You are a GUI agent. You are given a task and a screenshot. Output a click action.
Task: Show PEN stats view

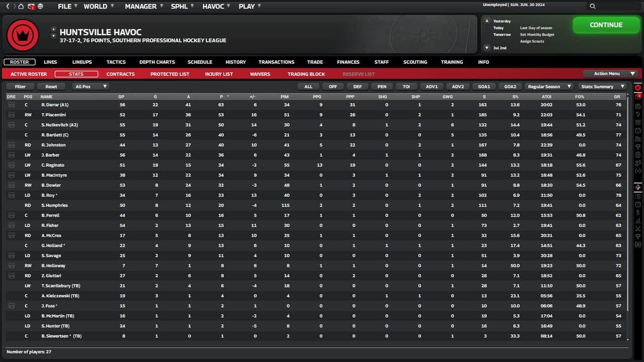tap(382, 86)
